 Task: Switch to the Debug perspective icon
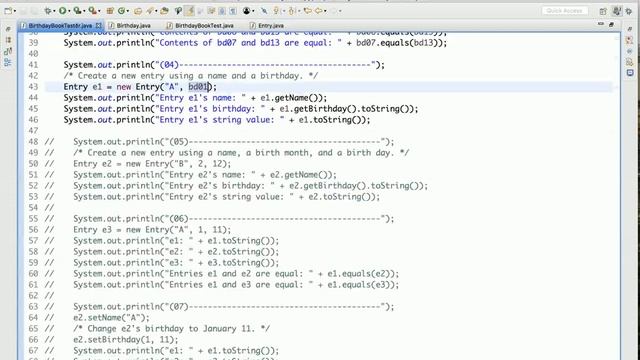(x=629, y=11)
